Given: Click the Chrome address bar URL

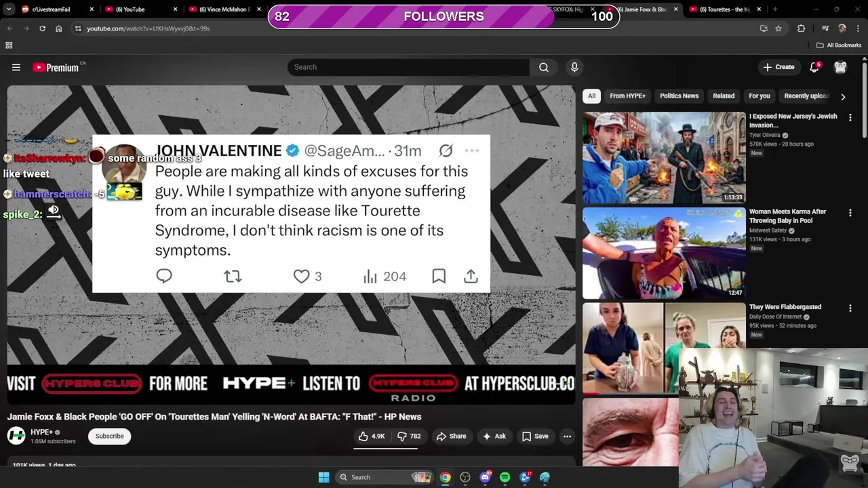Looking at the screenshot, I should coord(148,28).
